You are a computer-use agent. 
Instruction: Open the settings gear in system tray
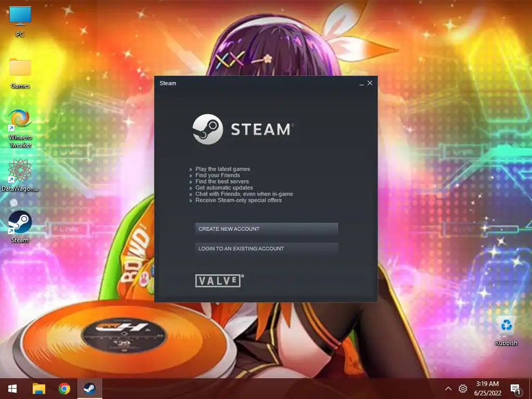(463, 389)
